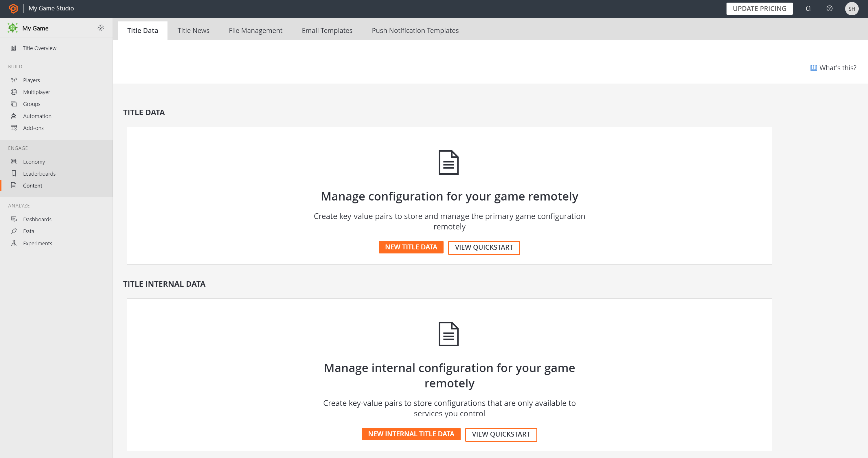Open the Players menu label
868x458 pixels.
pyautogui.click(x=31, y=80)
